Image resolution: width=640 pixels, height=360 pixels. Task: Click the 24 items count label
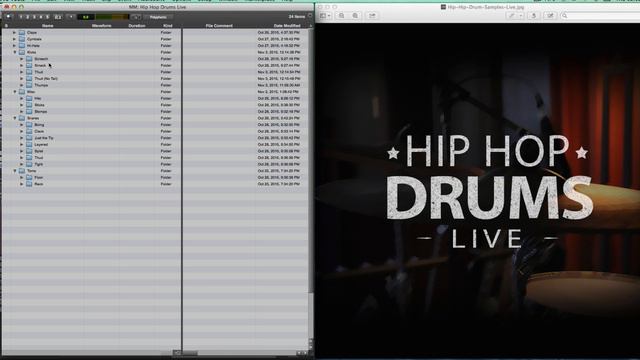pyautogui.click(x=297, y=17)
